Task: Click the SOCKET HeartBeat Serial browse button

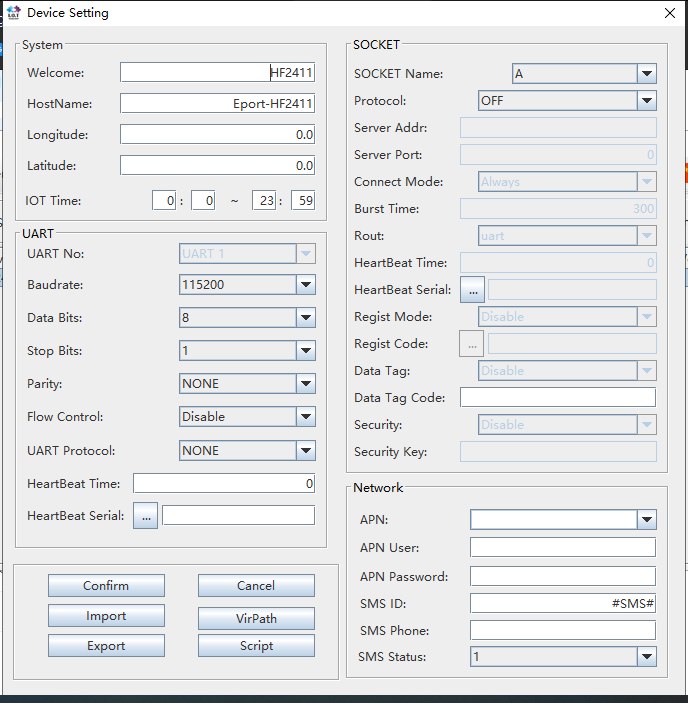Action: (x=472, y=290)
